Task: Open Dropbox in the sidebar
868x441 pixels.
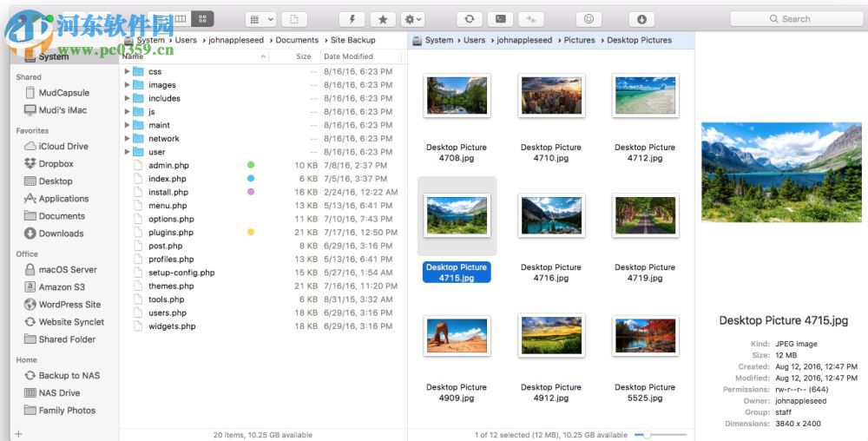Action: [49, 164]
